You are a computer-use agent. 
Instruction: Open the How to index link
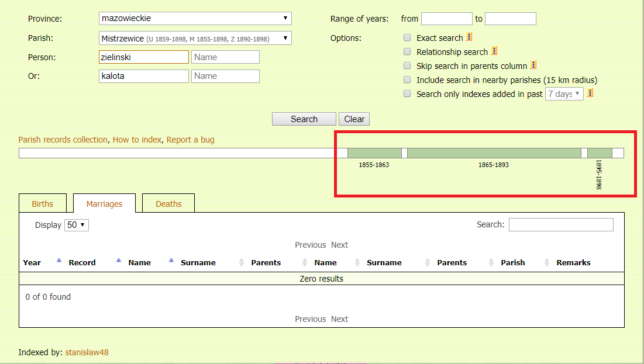point(137,140)
